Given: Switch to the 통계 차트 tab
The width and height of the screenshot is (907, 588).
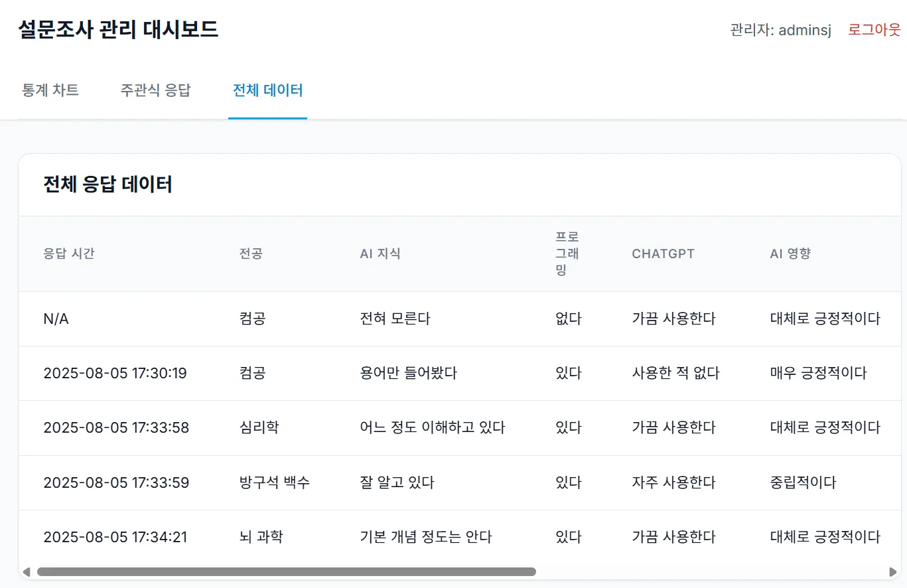Looking at the screenshot, I should click(x=50, y=90).
